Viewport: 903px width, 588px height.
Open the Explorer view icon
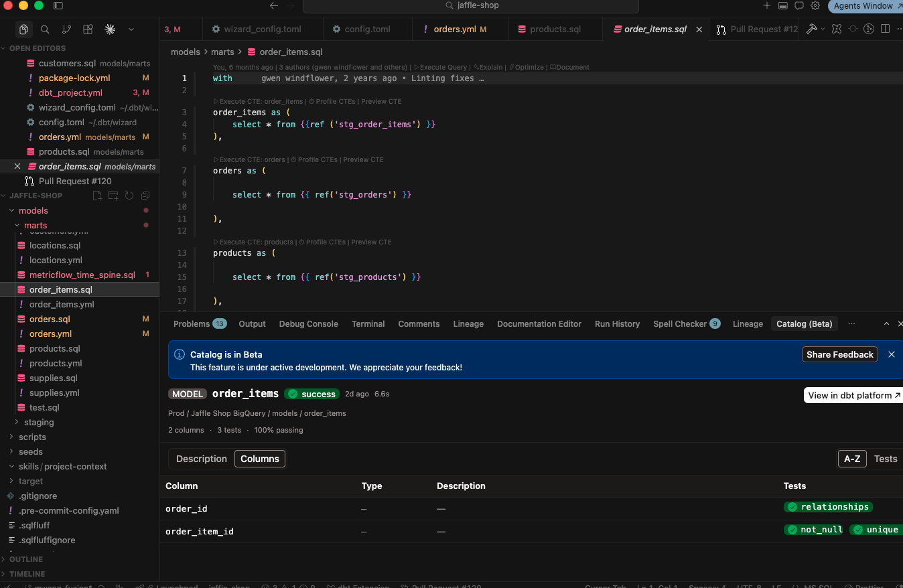23,29
